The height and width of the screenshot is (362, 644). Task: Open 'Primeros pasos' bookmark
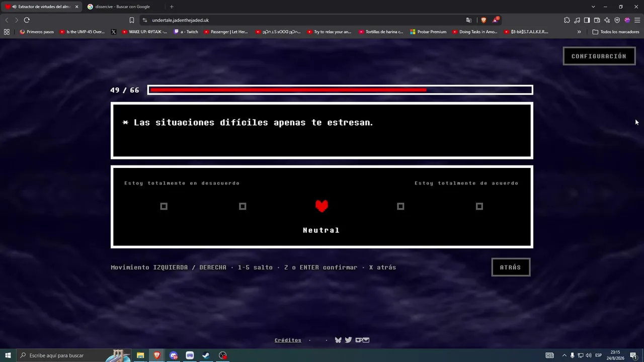coord(37,32)
